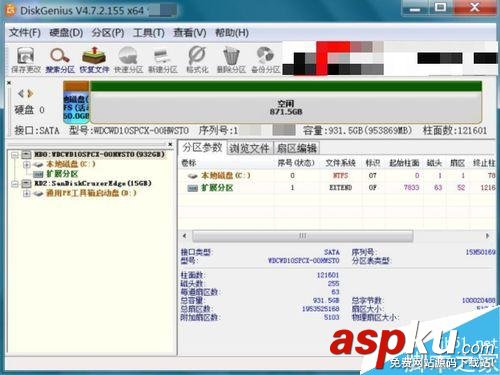The height and width of the screenshot is (375, 500).
Task: Click the Quick Partition (快速分区) icon
Action: 128,60
